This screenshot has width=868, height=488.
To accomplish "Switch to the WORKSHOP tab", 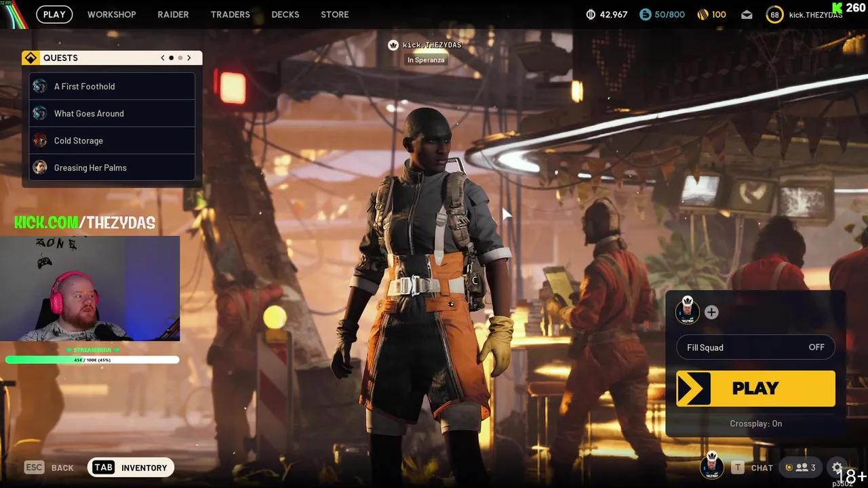I will tap(111, 14).
